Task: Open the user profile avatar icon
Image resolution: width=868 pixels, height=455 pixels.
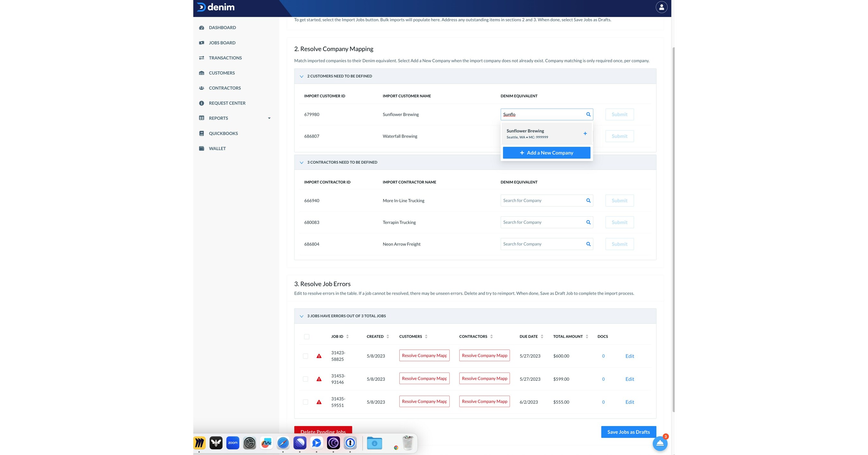Action: click(x=661, y=7)
